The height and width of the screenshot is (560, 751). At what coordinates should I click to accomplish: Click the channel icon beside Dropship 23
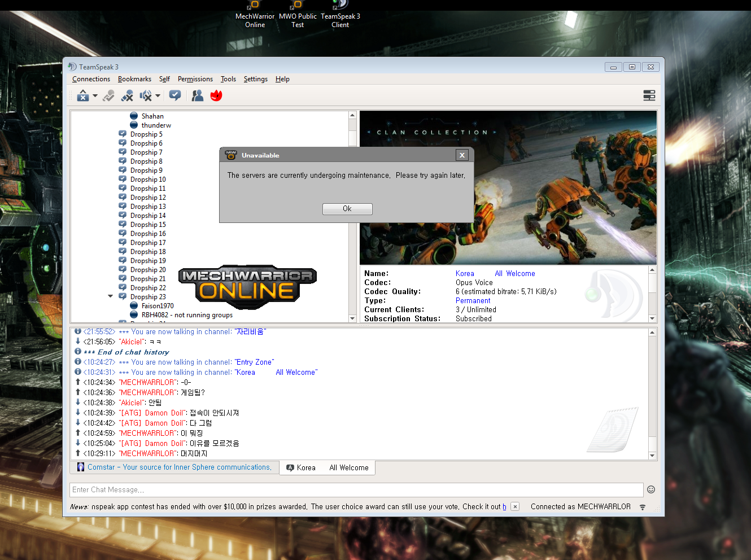click(123, 296)
